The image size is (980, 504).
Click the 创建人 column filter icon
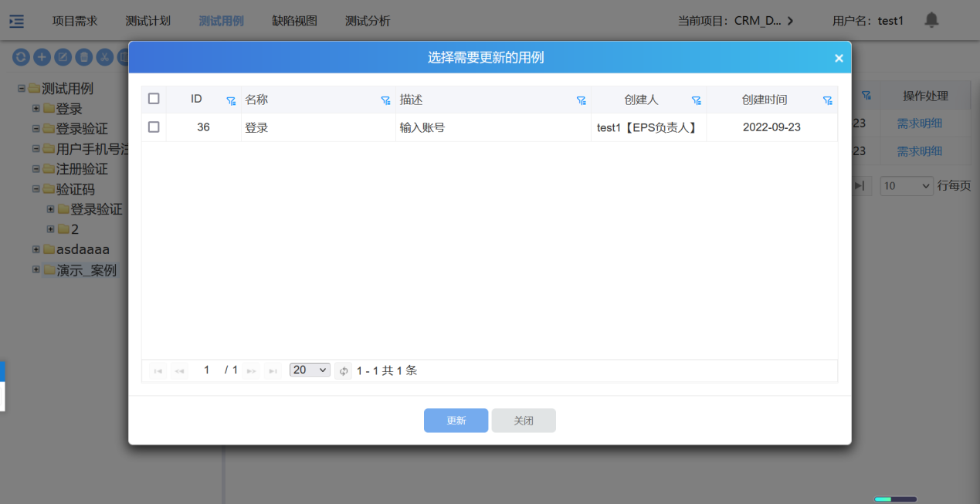(x=696, y=100)
